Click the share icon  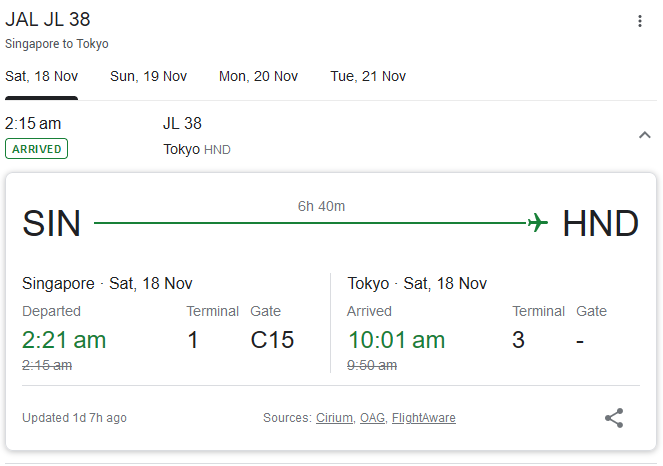(614, 418)
